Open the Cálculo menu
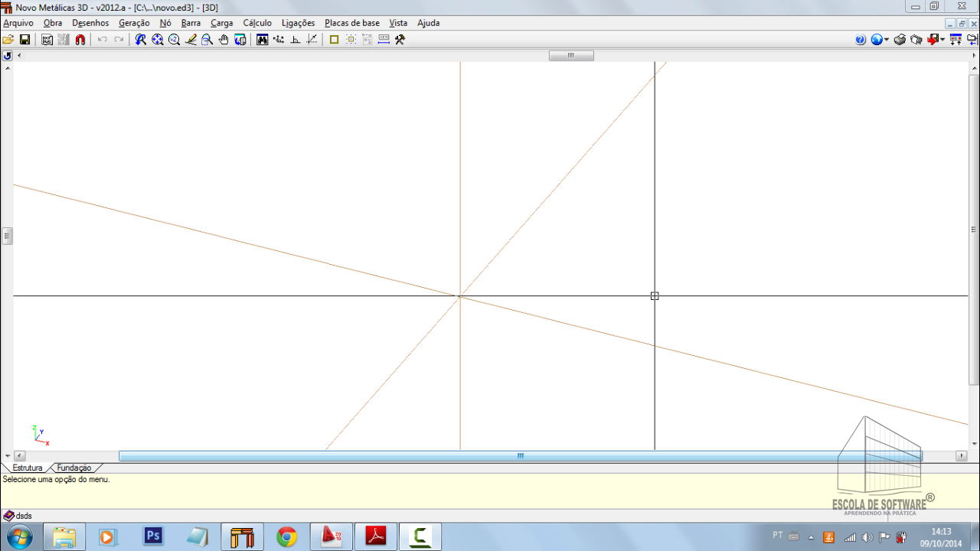The width and height of the screenshot is (980, 551). (x=257, y=23)
